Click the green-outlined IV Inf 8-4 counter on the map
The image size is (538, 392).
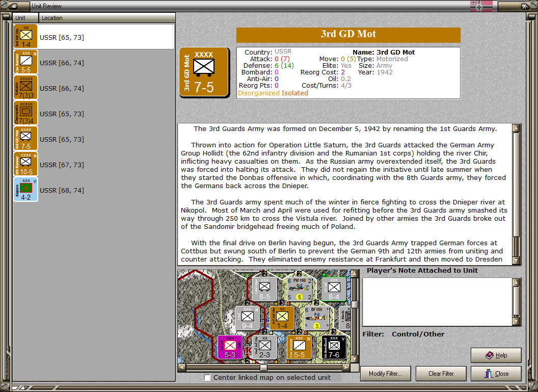click(x=334, y=289)
